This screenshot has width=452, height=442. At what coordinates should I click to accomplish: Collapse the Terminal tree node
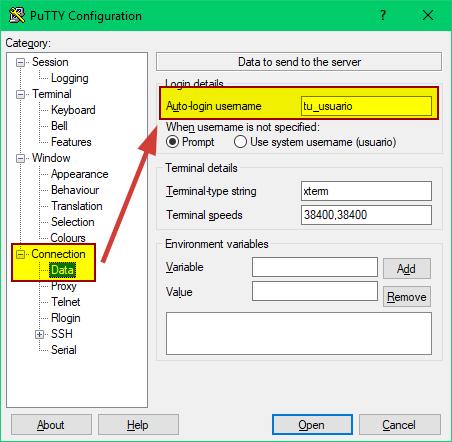click(21, 94)
